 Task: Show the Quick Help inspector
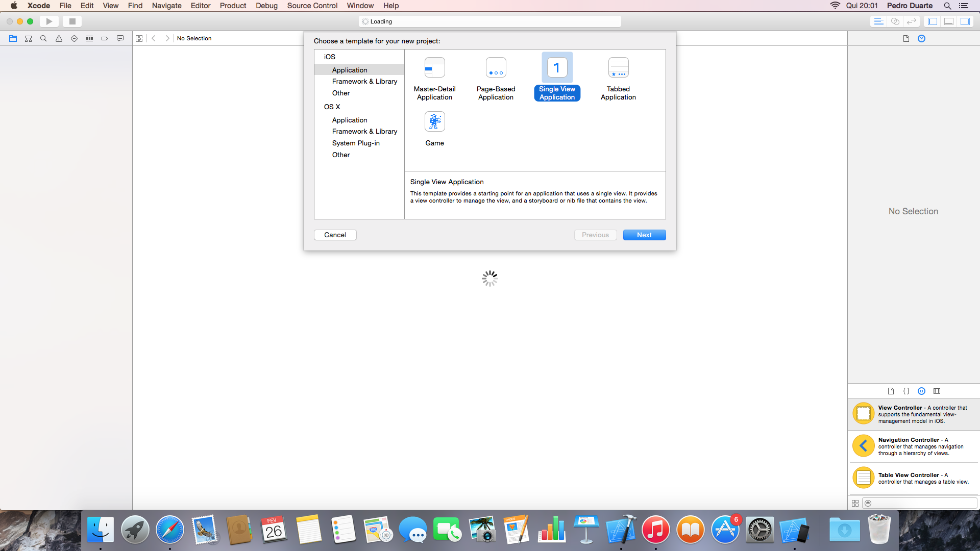921,38
